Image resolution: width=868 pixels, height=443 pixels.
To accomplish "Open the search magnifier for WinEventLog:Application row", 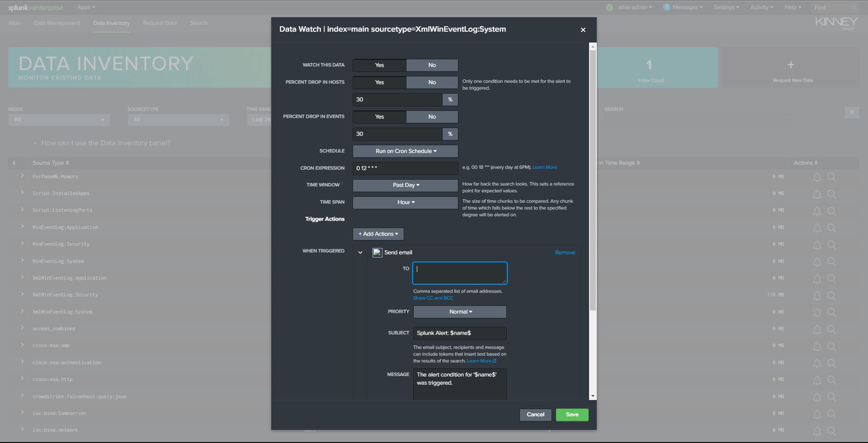I will [832, 228].
